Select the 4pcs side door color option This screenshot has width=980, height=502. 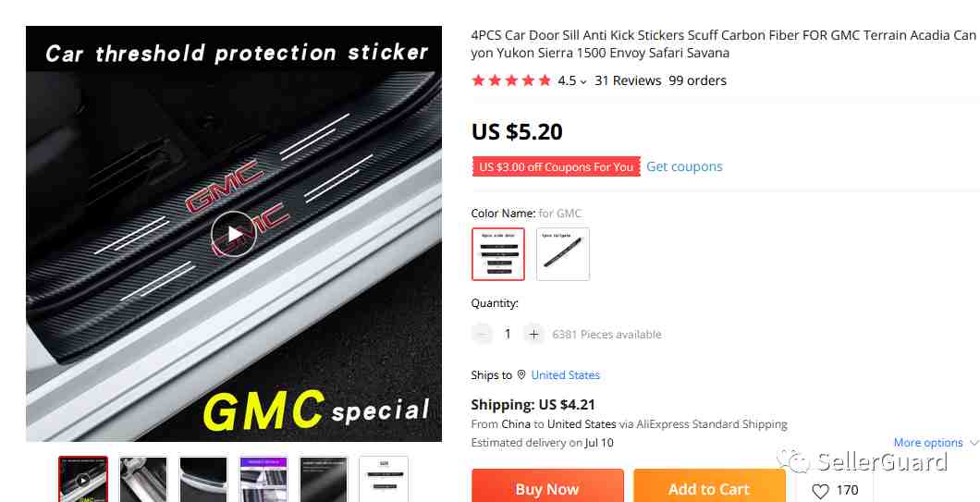point(498,254)
